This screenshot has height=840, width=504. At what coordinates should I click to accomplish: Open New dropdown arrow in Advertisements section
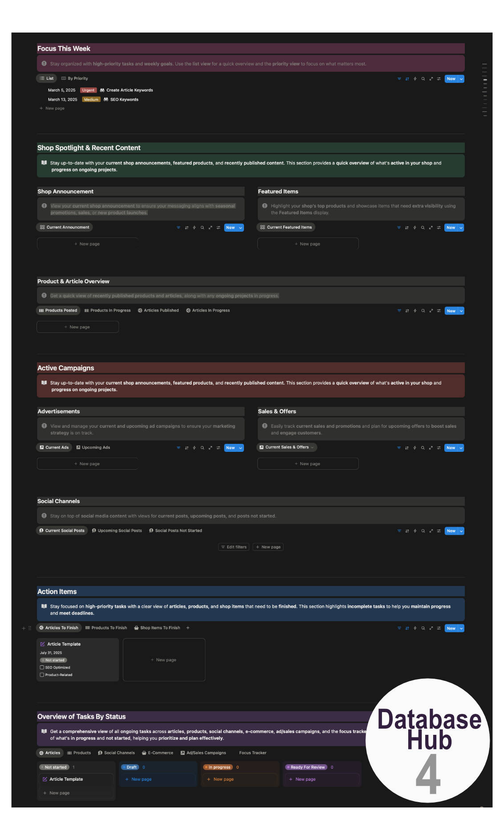coord(241,448)
